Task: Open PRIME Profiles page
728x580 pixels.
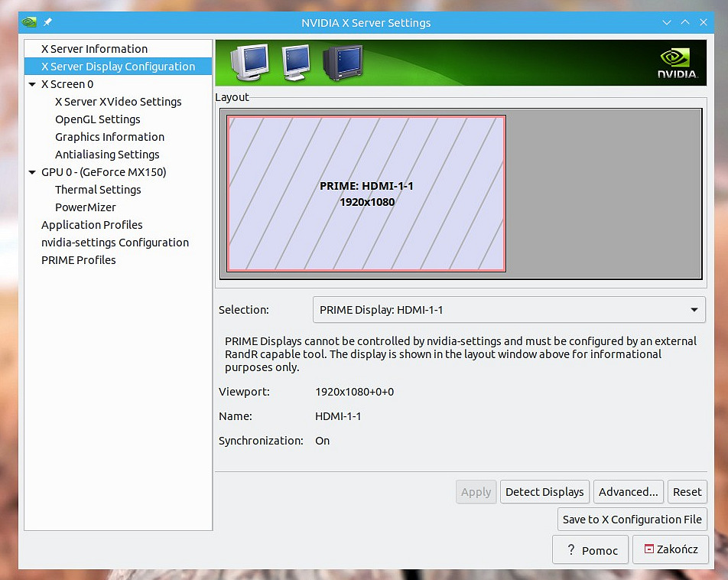Action: [x=118, y=260]
